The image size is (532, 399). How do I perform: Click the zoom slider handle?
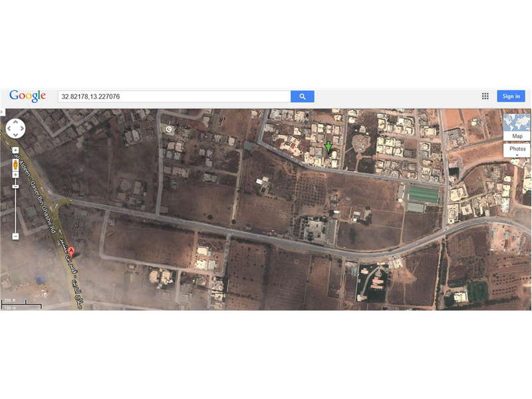[15, 186]
